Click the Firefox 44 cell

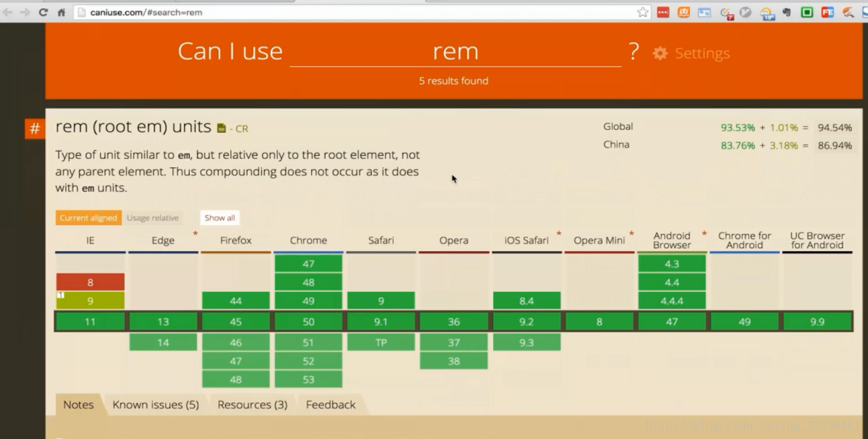[236, 301]
